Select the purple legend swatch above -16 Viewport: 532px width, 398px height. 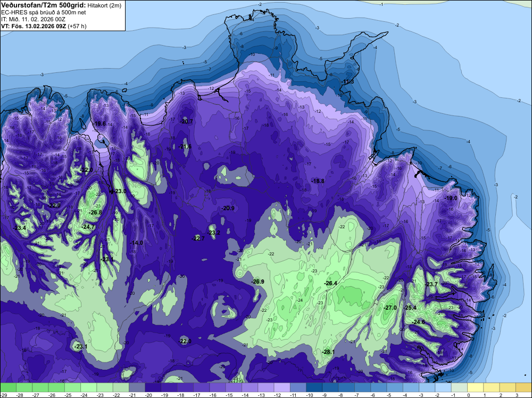[218, 387]
